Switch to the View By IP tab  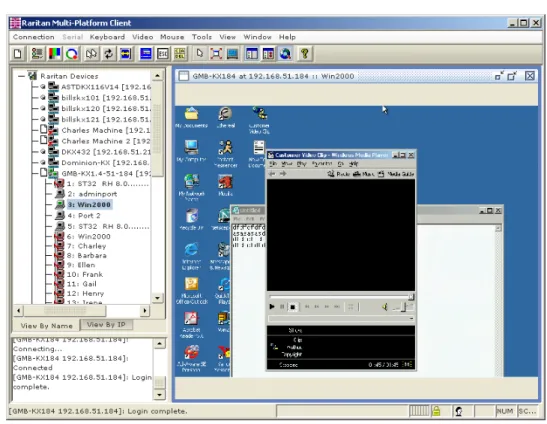106,325
